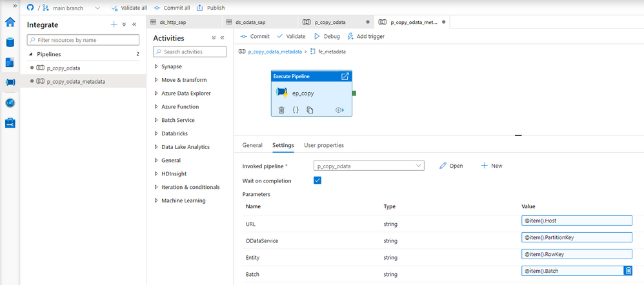This screenshot has width=644, height=285.
Task: Edit the URL parameter value field
Action: 577,221
